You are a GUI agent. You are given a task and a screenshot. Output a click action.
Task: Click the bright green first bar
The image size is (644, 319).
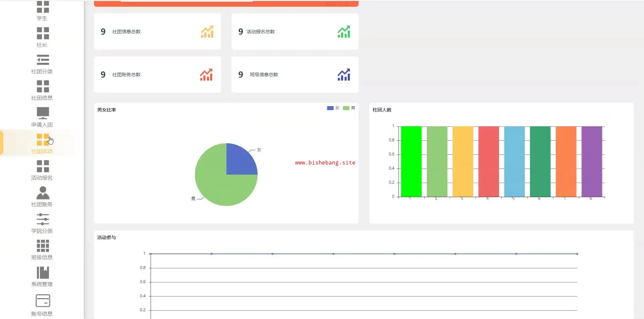411,162
